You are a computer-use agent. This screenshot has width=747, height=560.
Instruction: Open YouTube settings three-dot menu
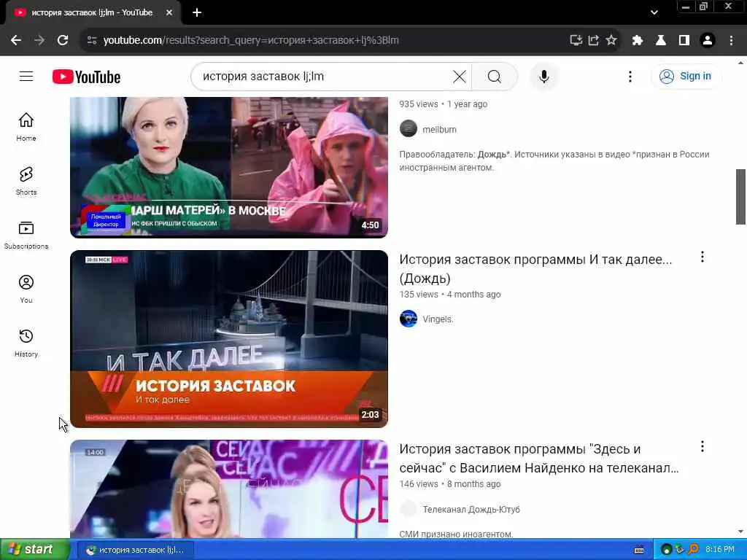pos(630,76)
